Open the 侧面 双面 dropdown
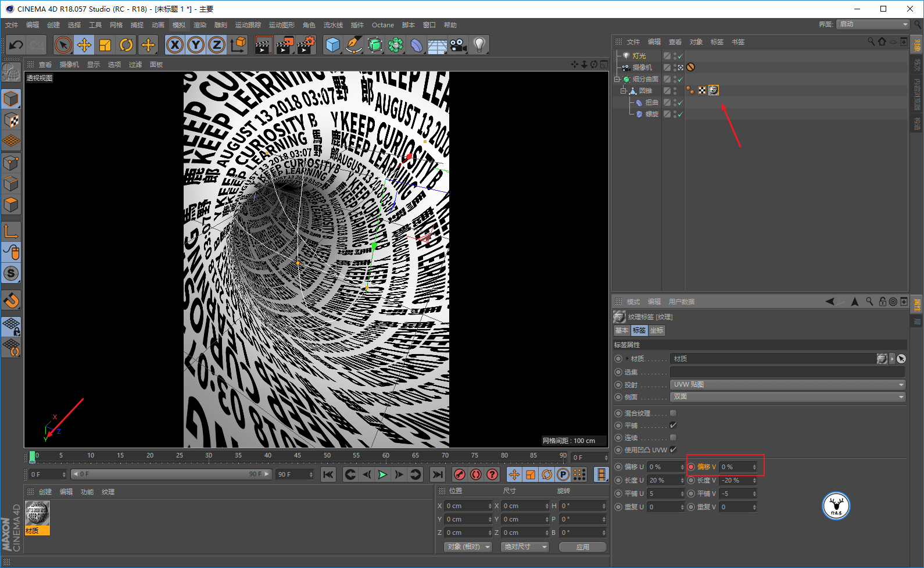 [x=788, y=396]
